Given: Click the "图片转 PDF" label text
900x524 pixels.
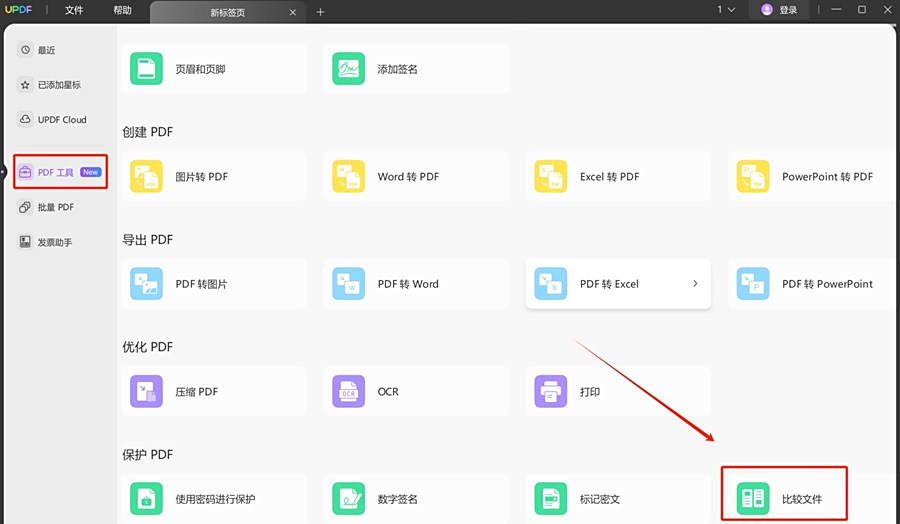Looking at the screenshot, I should click(201, 176).
